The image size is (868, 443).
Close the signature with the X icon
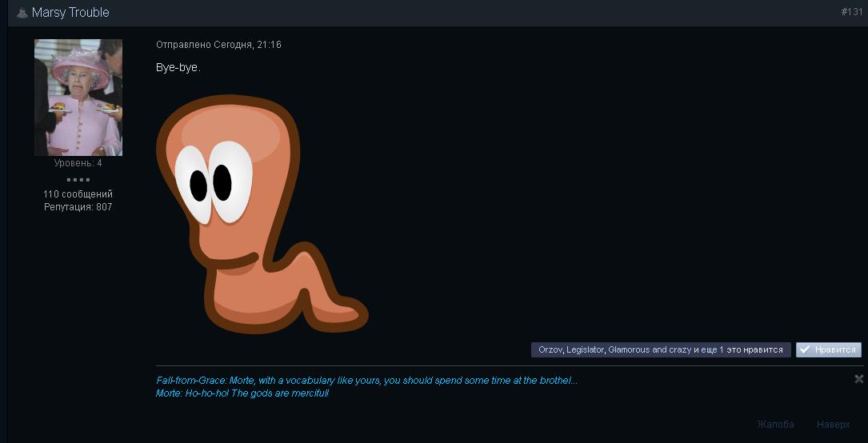(858, 379)
